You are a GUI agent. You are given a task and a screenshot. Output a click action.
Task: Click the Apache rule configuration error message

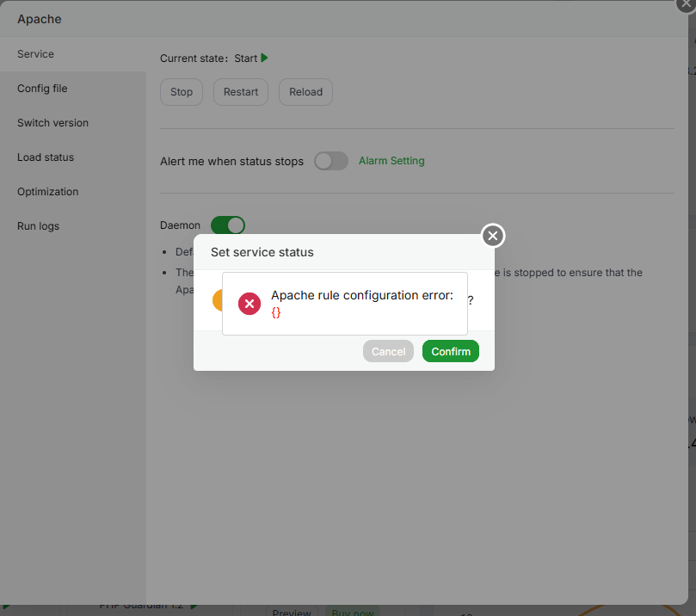point(362,295)
